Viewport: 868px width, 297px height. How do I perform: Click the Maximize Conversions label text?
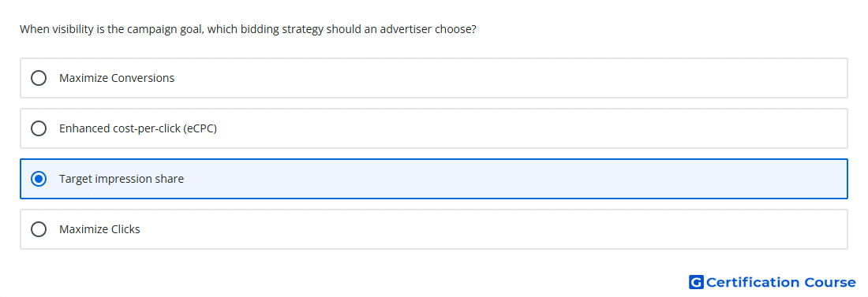[x=117, y=78]
